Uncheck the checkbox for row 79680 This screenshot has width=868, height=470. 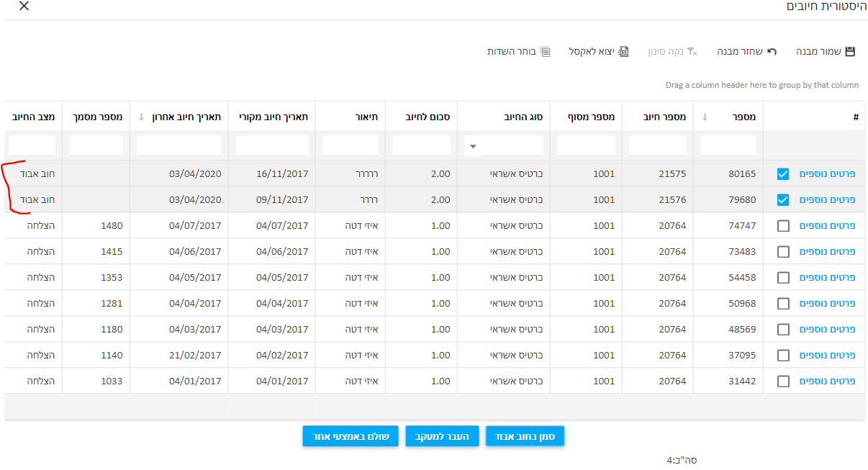pos(783,200)
